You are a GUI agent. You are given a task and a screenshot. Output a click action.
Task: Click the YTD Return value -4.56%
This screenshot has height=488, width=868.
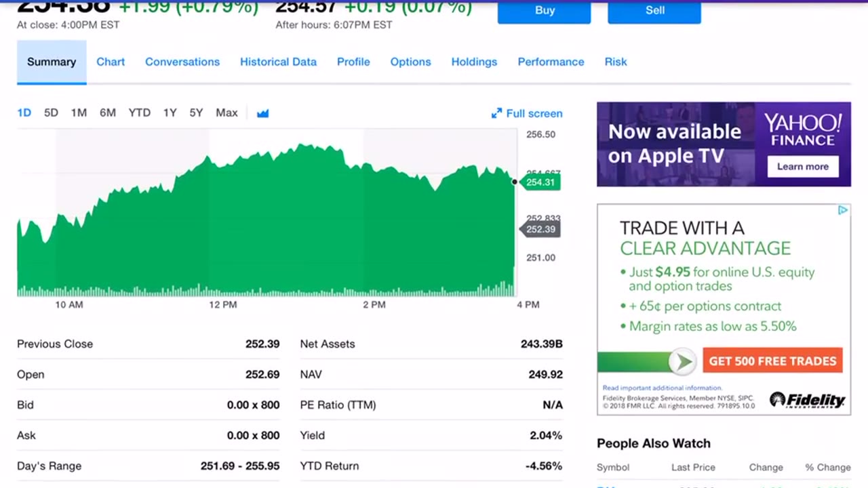coord(543,466)
